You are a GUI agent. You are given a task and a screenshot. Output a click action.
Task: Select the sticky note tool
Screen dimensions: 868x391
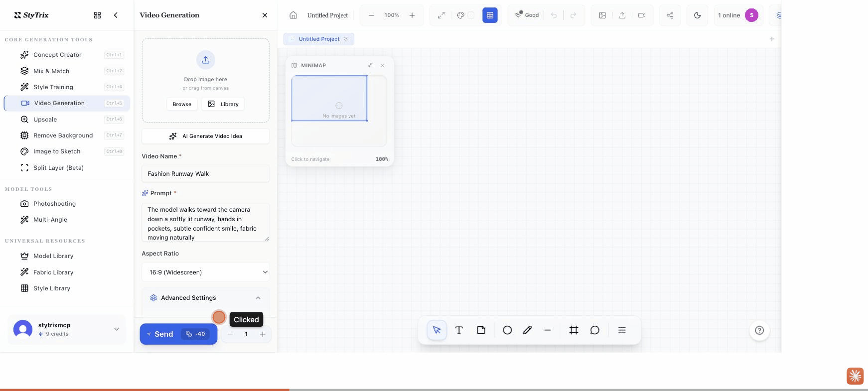pyautogui.click(x=481, y=330)
